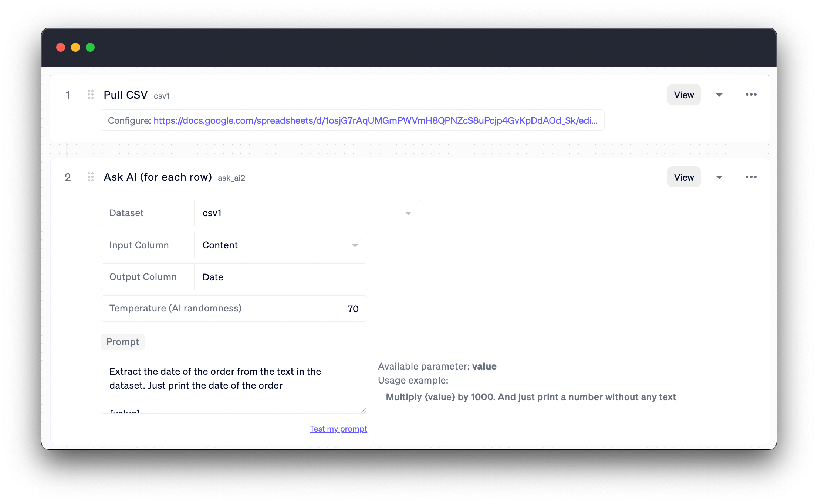Expand the arrow next to Ask AI View
The width and height of the screenshot is (818, 504).
[719, 178]
